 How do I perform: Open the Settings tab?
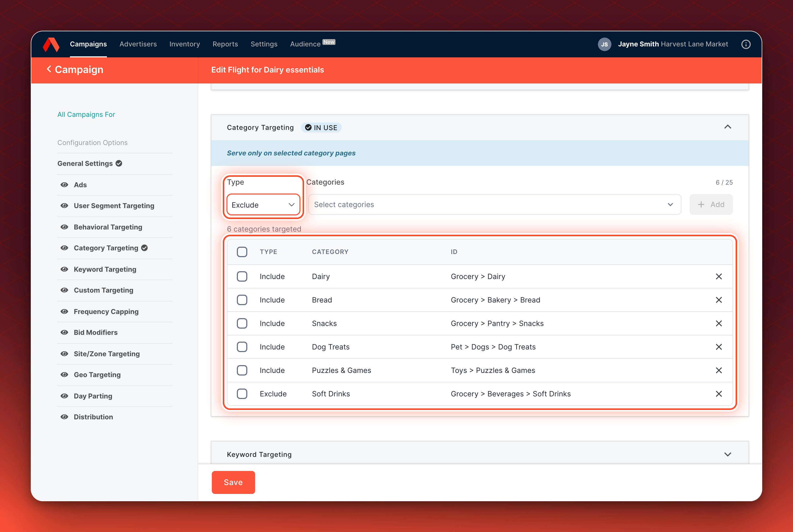tap(264, 44)
